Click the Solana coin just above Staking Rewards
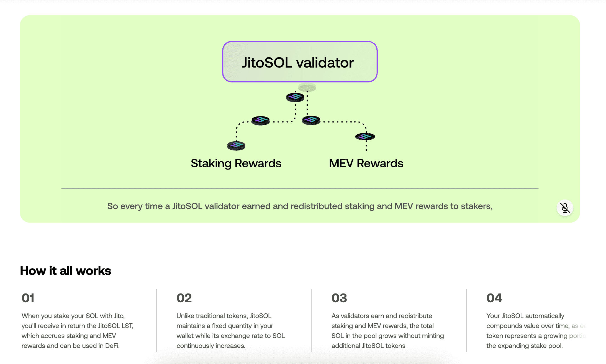Image resolution: width=606 pixels, height=364 pixels. (x=236, y=145)
